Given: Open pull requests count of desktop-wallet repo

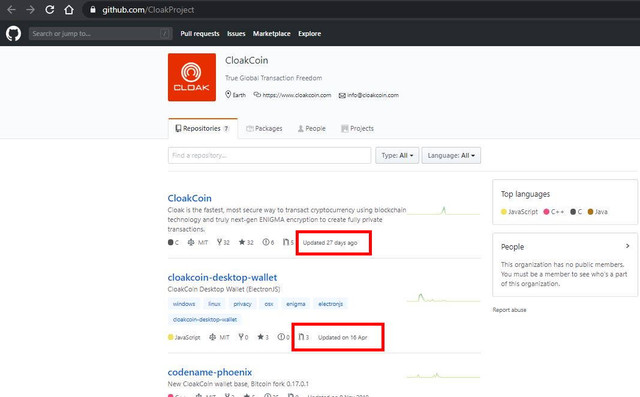Looking at the screenshot, I should point(303,337).
